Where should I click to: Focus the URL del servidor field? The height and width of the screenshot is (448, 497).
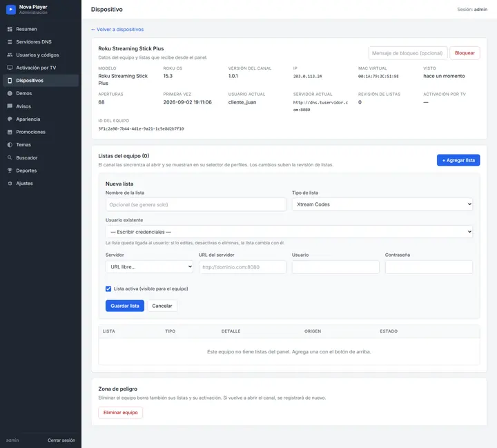coord(242,267)
